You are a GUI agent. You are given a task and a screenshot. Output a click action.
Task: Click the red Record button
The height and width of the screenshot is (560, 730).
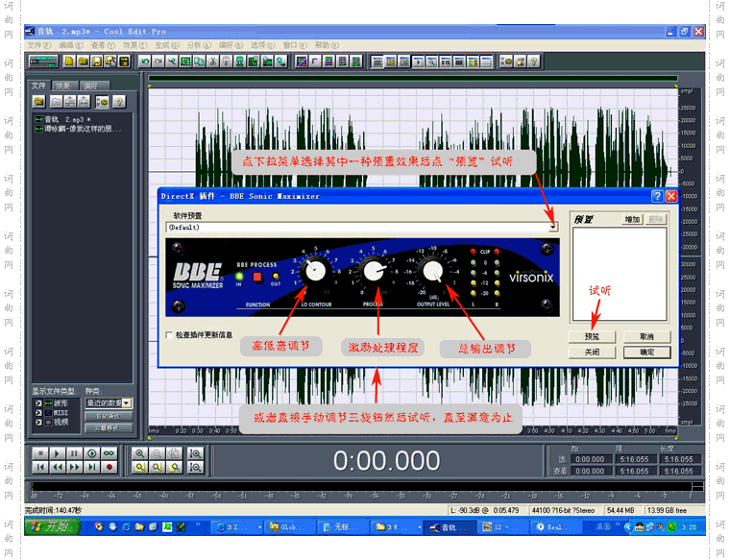[x=109, y=468]
